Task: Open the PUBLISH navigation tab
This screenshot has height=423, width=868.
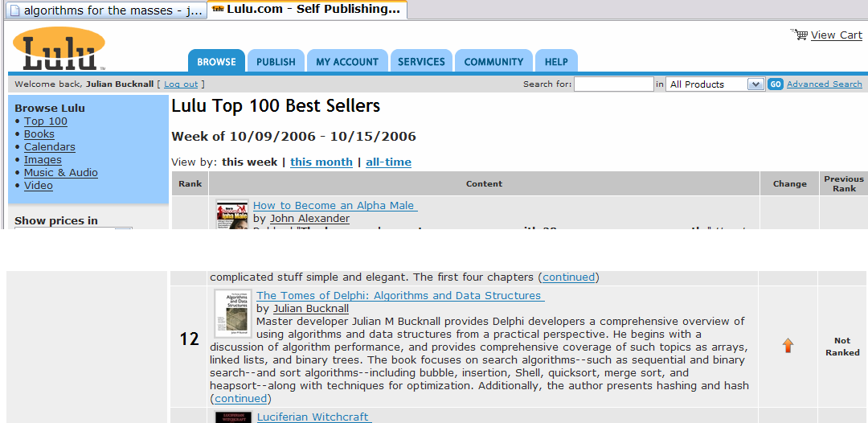Action: pos(276,61)
